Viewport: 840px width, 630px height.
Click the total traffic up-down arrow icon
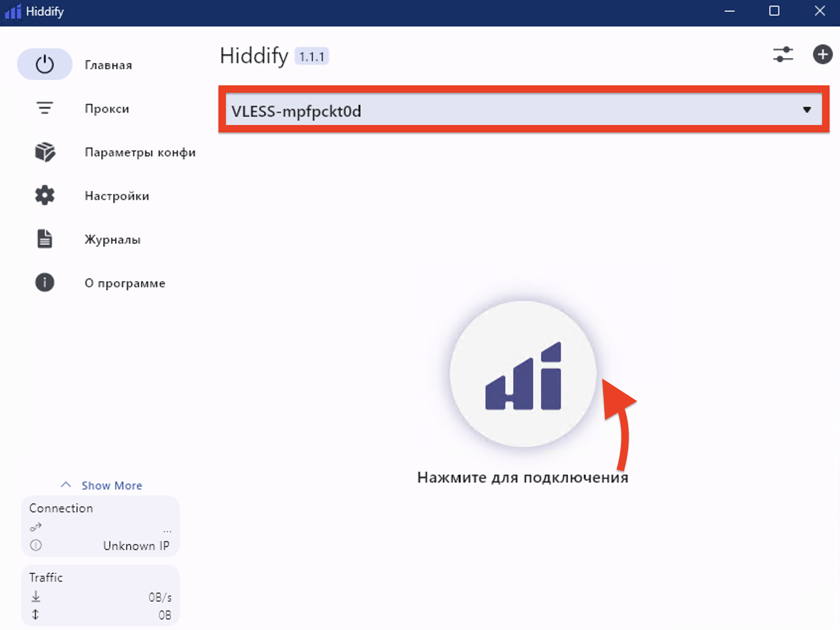pyautogui.click(x=35, y=615)
